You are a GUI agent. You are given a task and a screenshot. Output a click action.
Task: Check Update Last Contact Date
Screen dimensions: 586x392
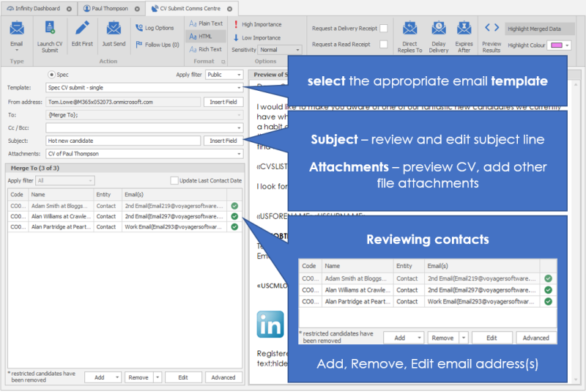pos(174,180)
